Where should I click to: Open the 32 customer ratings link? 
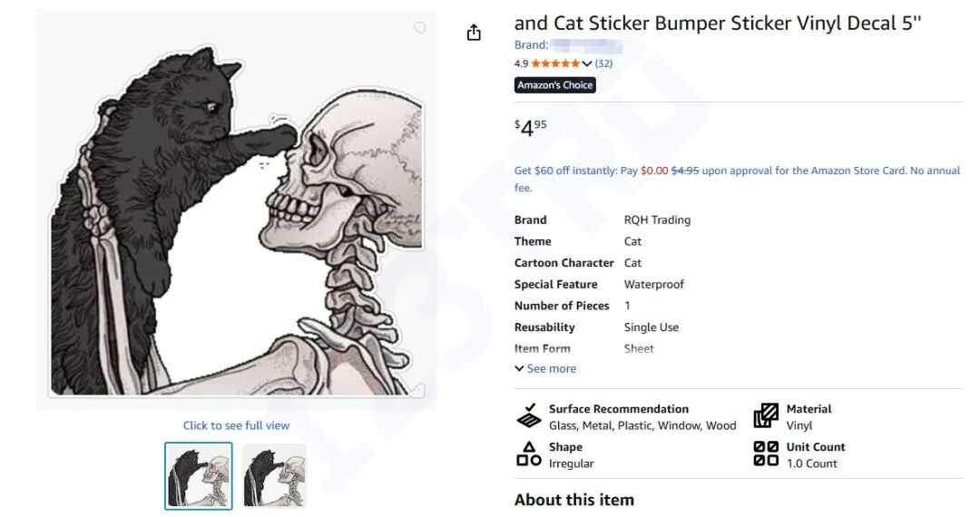point(603,63)
